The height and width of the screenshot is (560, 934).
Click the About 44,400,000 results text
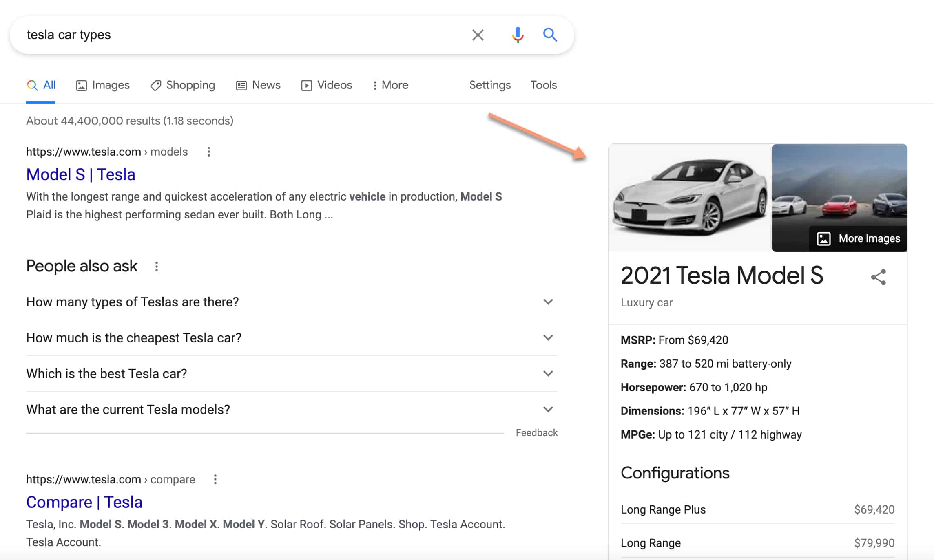[130, 121]
